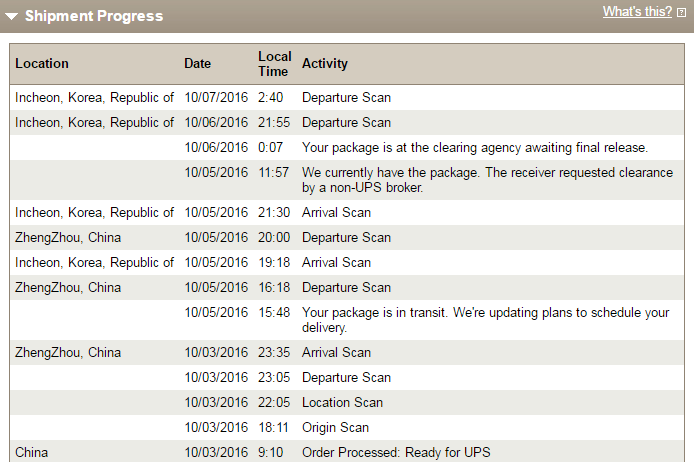Click the 19:18 Arrival Scan entry
Screen dimensions: 694x462
click(347, 262)
